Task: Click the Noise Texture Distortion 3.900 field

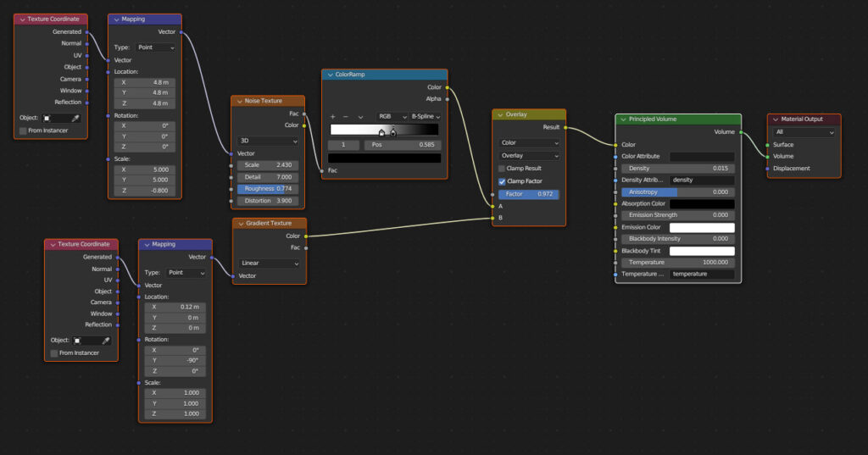Action: click(x=268, y=201)
